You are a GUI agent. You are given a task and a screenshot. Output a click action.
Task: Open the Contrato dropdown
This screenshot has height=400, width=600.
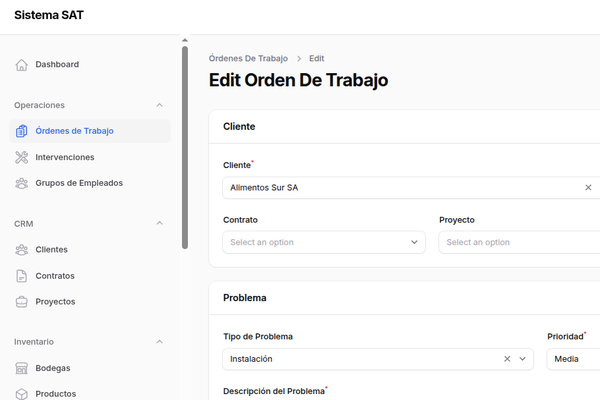[x=323, y=242]
